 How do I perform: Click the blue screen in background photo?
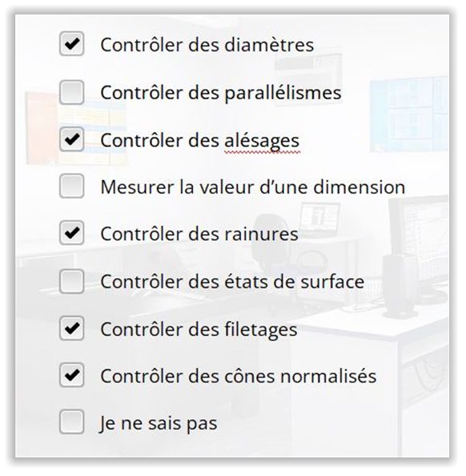[x=409, y=114]
